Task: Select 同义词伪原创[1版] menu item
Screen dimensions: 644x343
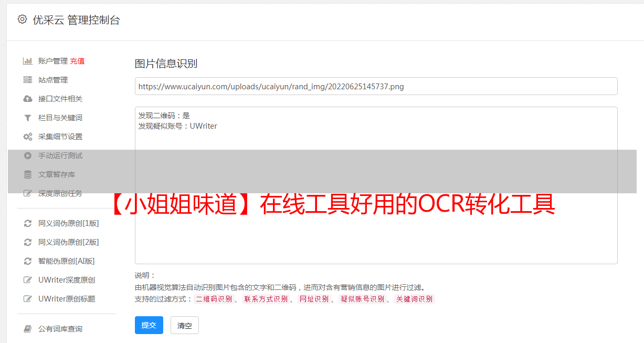Action: (68, 223)
